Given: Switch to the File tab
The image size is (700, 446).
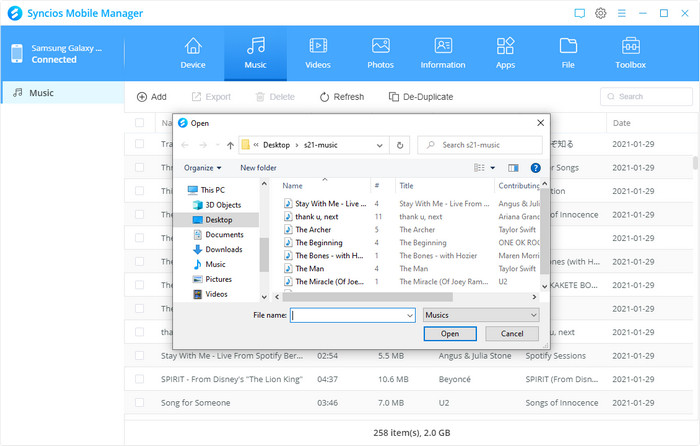Looking at the screenshot, I should (x=568, y=54).
